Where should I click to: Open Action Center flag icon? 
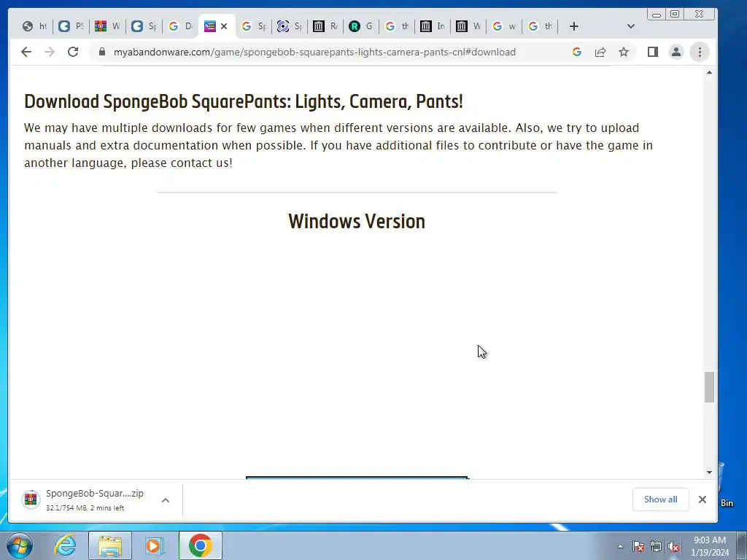(x=638, y=546)
